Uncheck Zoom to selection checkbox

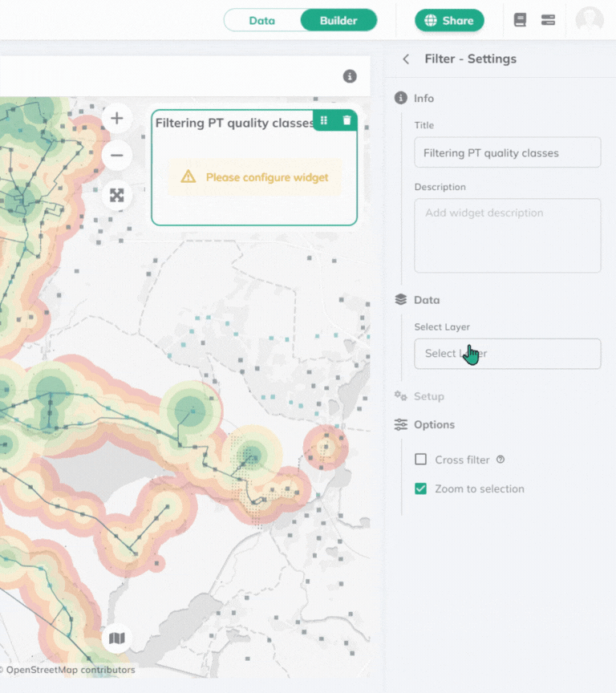click(x=420, y=488)
